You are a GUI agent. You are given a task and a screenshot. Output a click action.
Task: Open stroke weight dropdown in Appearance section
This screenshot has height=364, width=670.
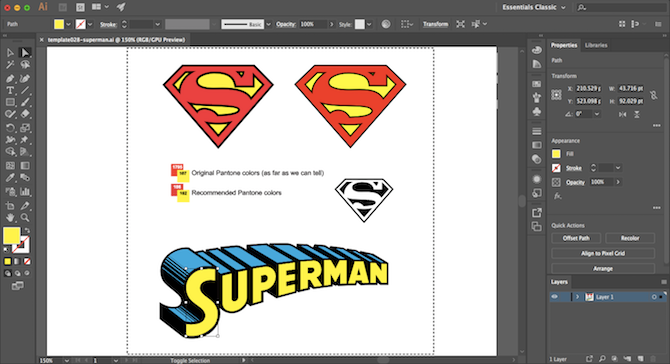click(617, 168)
